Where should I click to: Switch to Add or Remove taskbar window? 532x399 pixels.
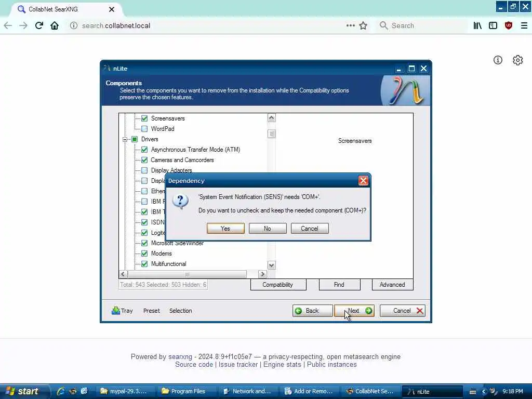310,391
